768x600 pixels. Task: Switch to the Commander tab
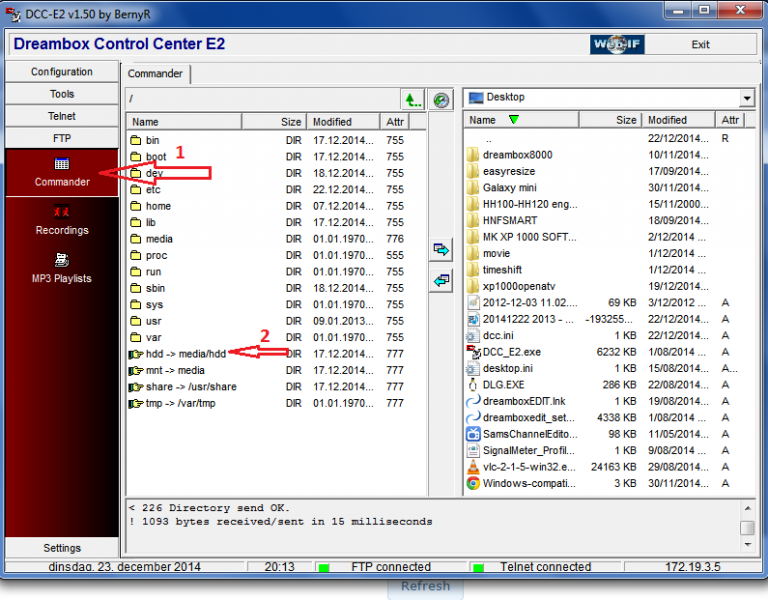pyautogui.click(x=155, y=74)
